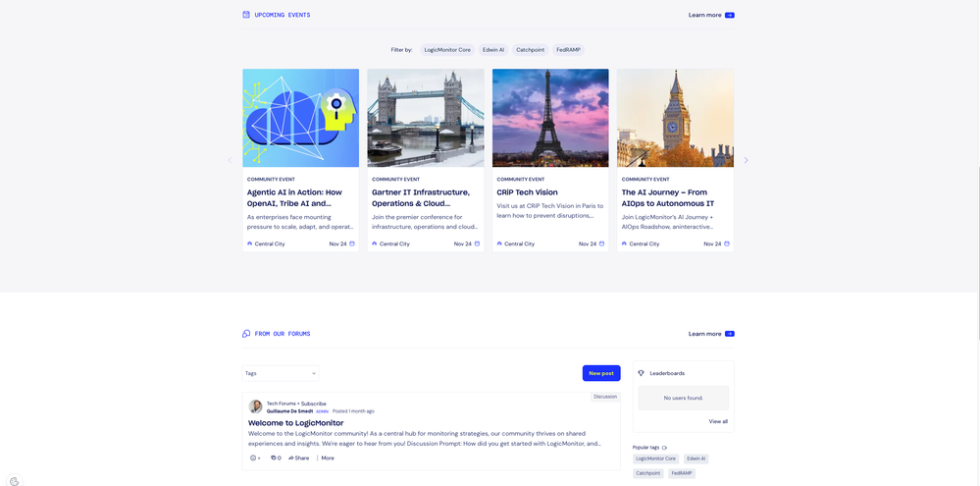980x486 pixels.
Task: Click the New post button
Action: [x=601, y=373]
